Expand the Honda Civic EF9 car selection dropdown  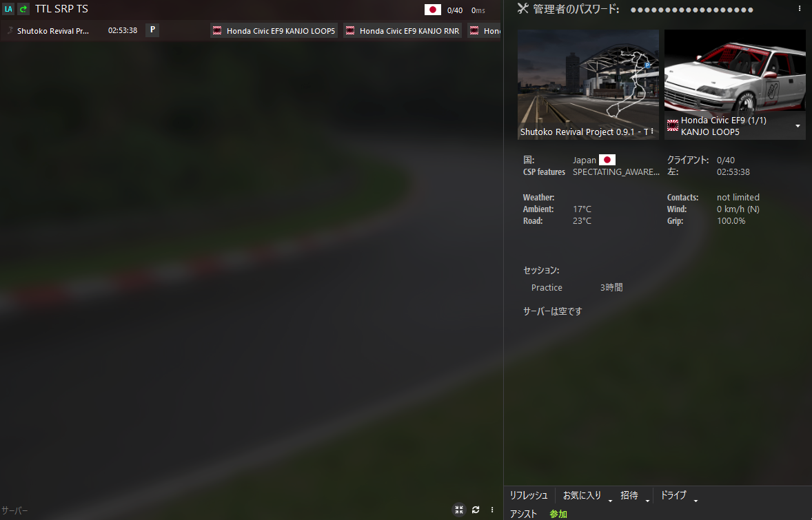click(x=798, y=126)
